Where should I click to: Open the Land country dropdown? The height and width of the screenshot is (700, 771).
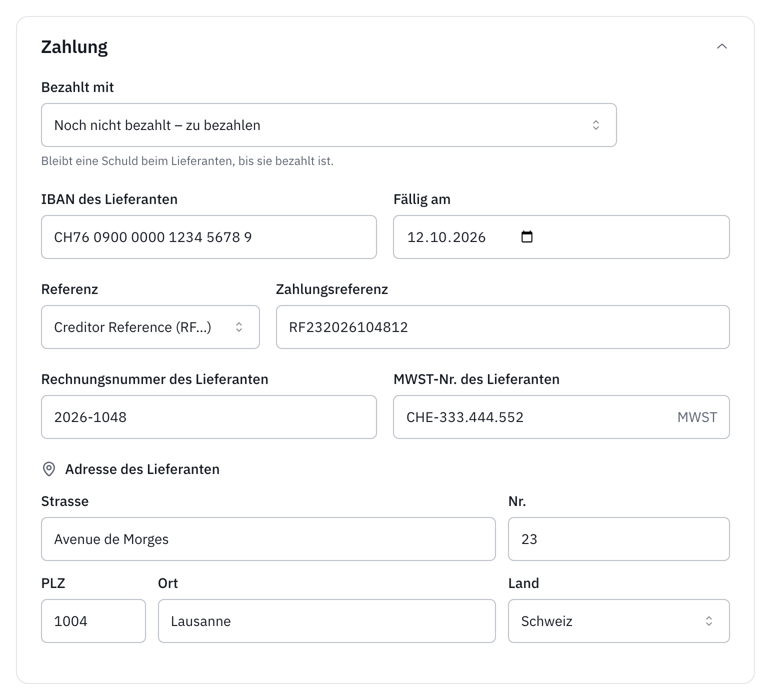(619, 621)
